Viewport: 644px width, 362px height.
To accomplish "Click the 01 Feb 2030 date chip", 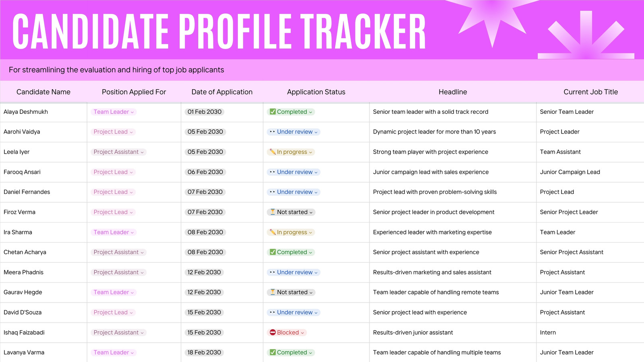I will 204,112.
